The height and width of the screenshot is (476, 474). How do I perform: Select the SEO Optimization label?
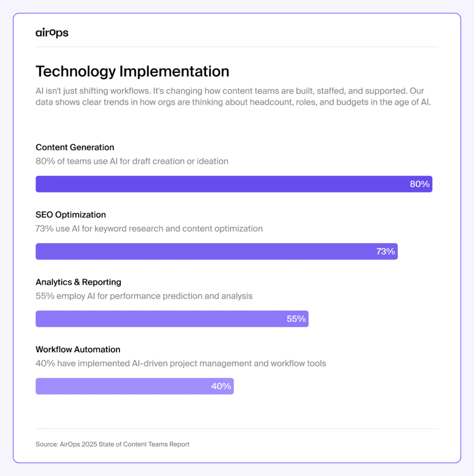tap(71, 215)
